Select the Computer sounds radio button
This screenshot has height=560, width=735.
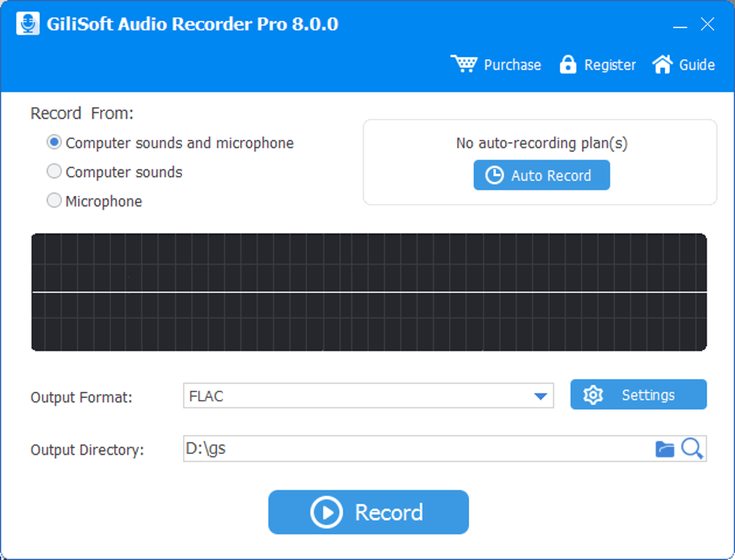(54, 172)
